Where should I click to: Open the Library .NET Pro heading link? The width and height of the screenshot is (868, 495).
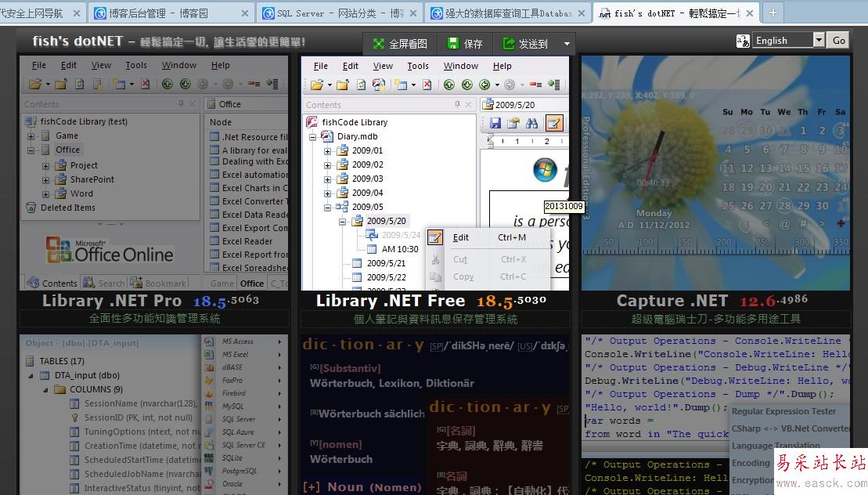[x=150, y=302]
